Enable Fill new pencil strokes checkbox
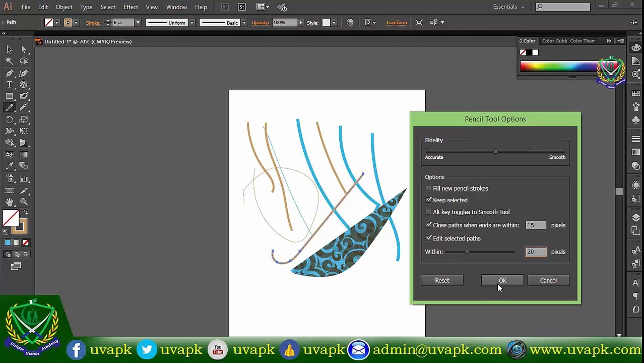The image size is (644, 363). click(429, 189)
